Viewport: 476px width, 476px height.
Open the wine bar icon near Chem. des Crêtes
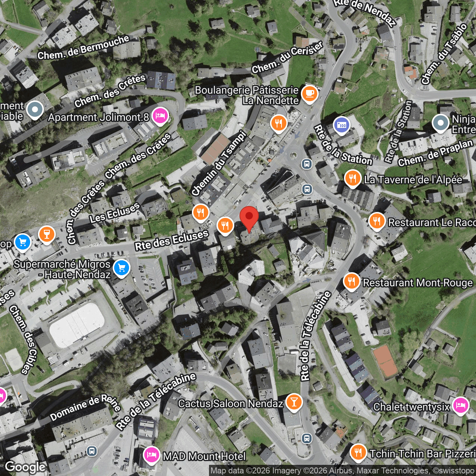click(46, 234)
